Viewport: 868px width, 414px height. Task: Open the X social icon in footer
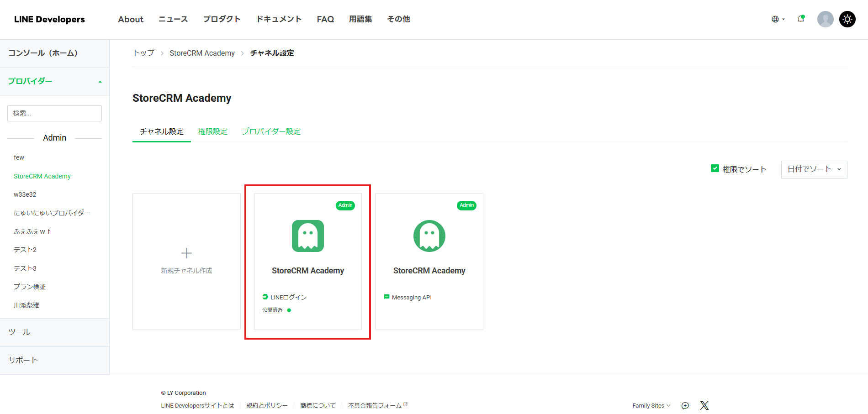[704, 405]
